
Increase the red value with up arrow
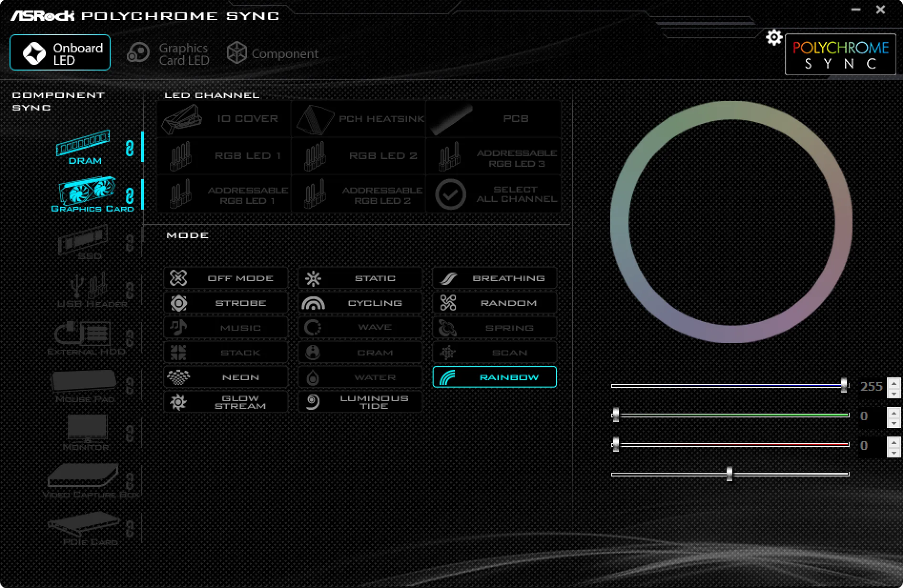pyautogui.click(x=894, y=441)
